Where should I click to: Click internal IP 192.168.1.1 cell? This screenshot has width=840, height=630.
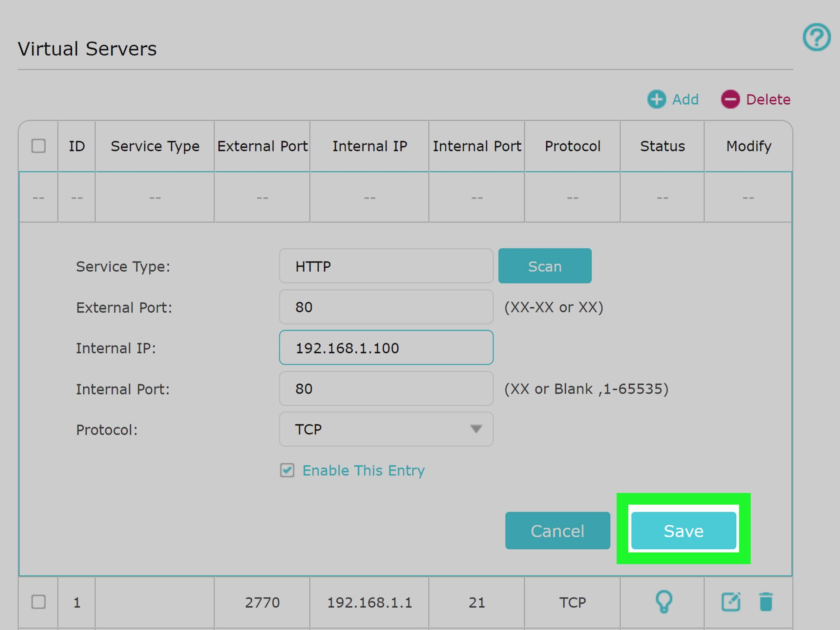click(x=369, y=602)
